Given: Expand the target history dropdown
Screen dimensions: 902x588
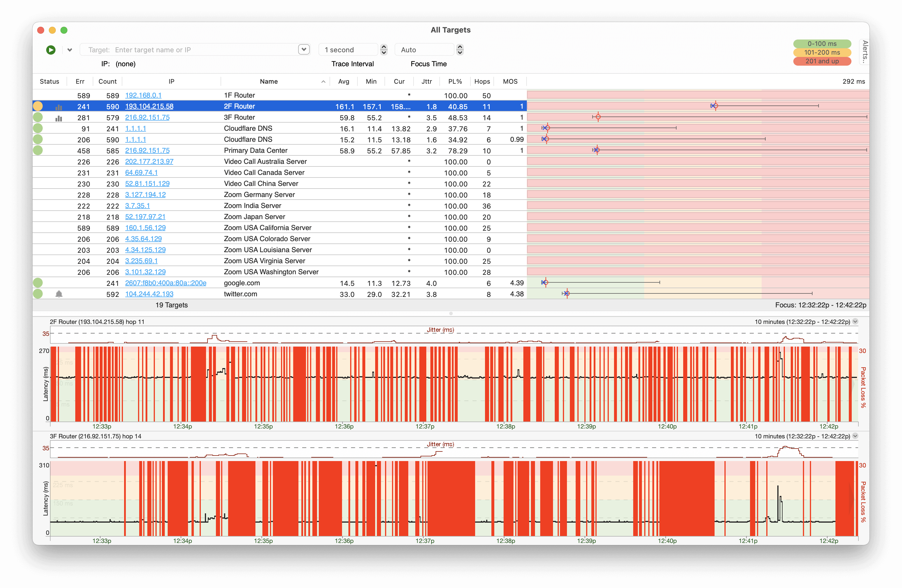Looking at the screenshot, I should click(304, 49).
